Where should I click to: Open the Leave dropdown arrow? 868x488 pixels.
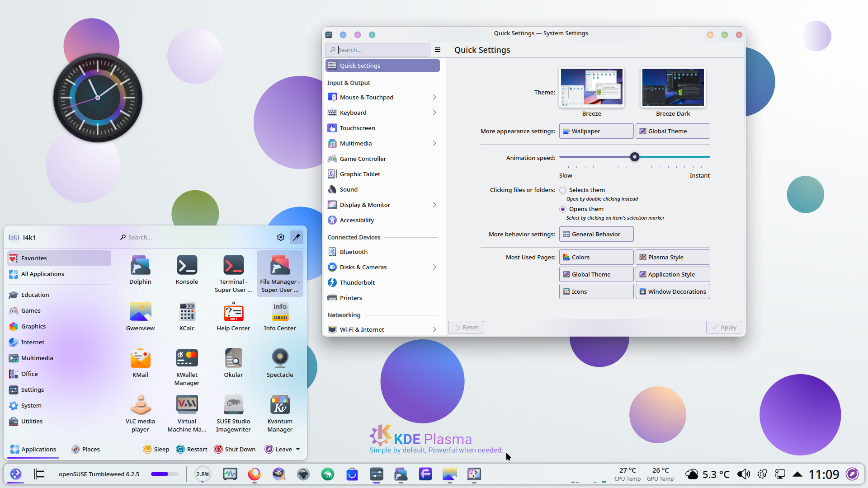click(x=298, y=449)
